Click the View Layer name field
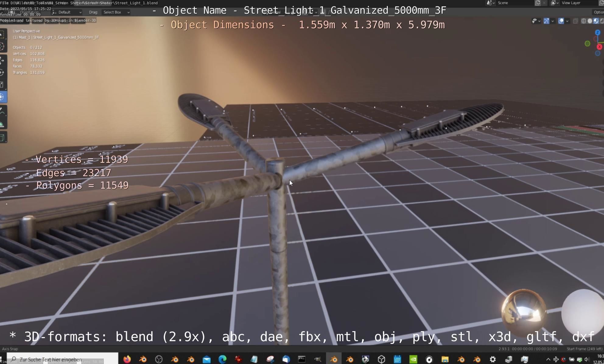This screenshot has height=364, width=604. pos(578,3)
